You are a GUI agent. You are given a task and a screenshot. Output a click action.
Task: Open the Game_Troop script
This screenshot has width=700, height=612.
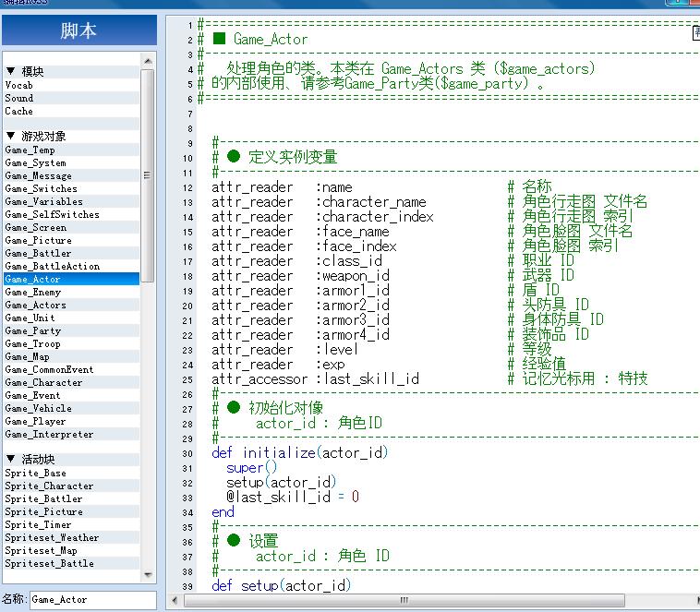tap(71, 344)
